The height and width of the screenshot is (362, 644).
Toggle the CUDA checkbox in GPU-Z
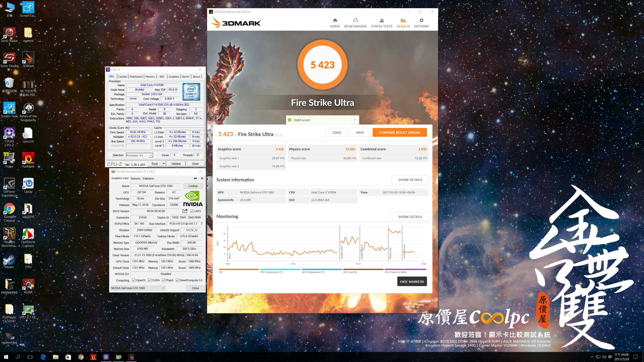click(x=149, y=280)
